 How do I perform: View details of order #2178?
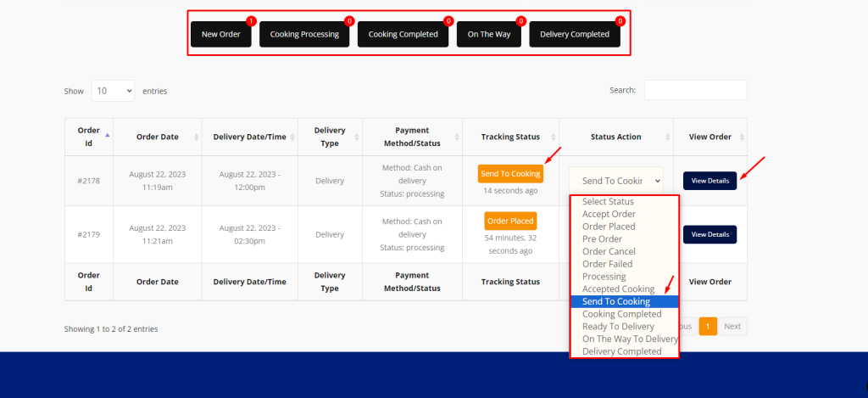click(709, 181)
